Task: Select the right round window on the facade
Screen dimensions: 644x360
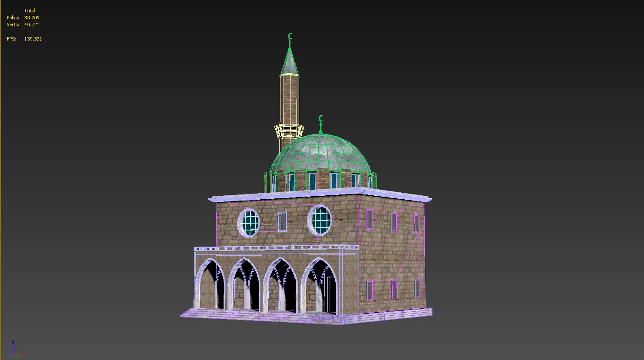Action: pyautogui.click(x=319, y=220)
